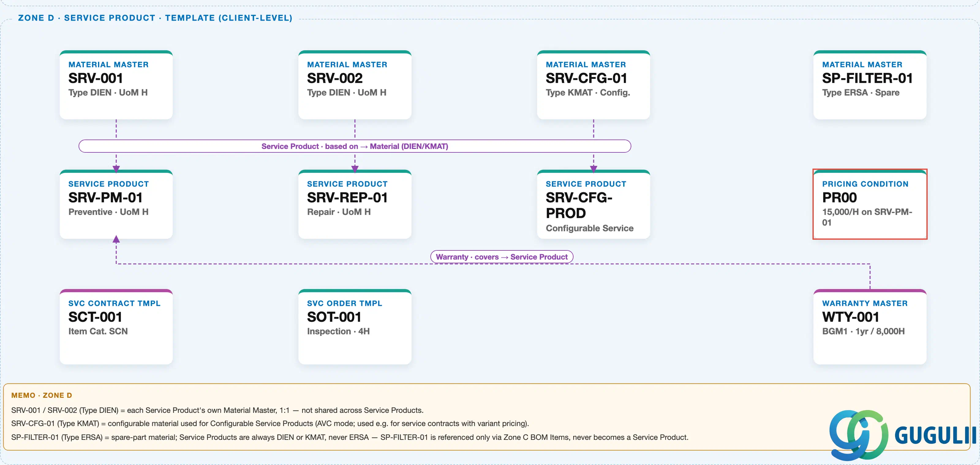
Task: Click the 'Service Product · based on → Material' label
Action: pyautogui.click(x=355, y=146)
